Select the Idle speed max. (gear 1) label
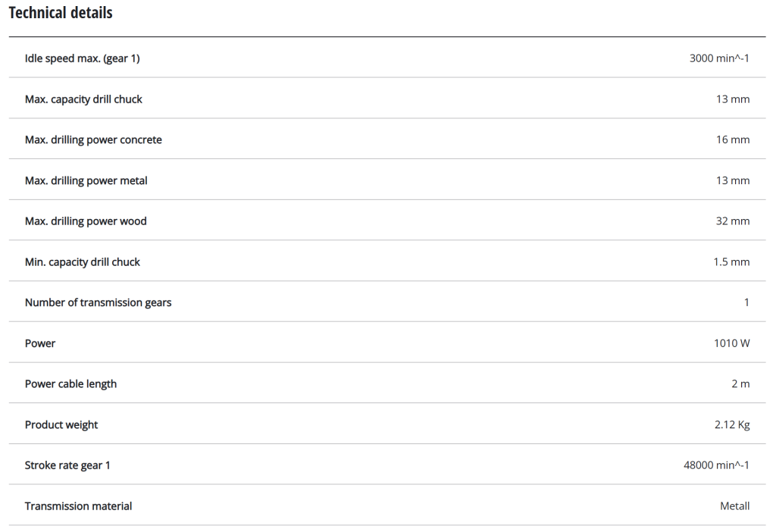This screenshot has width=776, height=532. (x=82, y=58)
